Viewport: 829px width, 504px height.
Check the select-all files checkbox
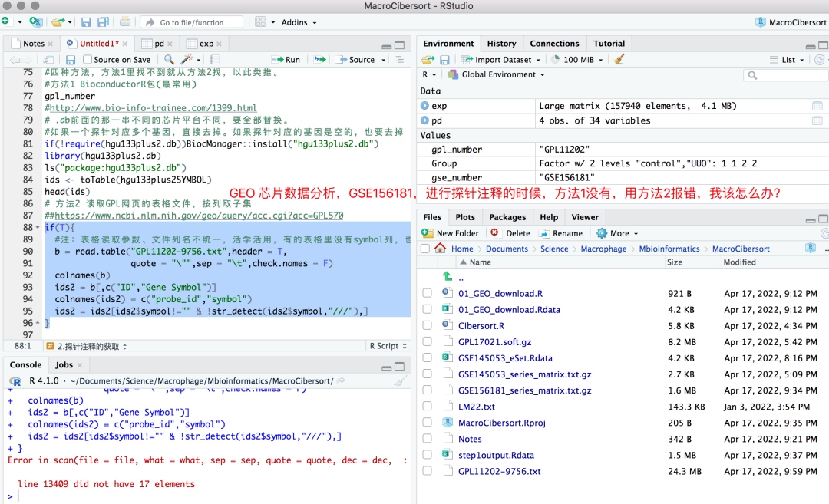425,249
